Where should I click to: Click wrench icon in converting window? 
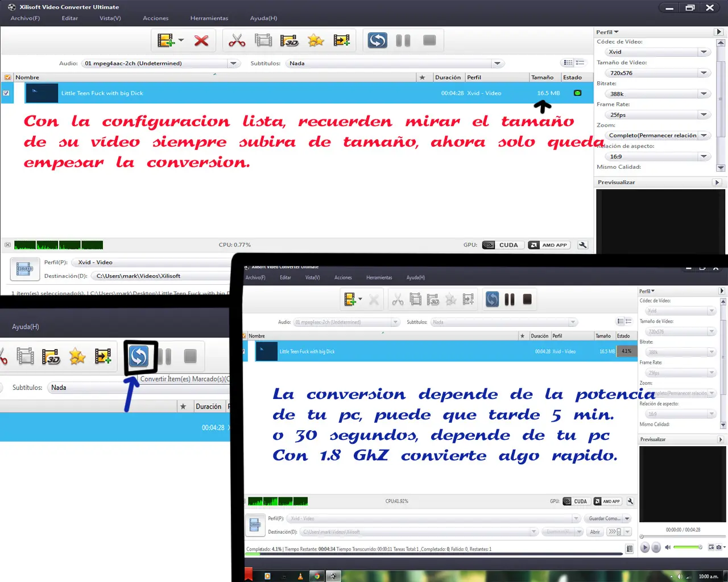[630, 501]
